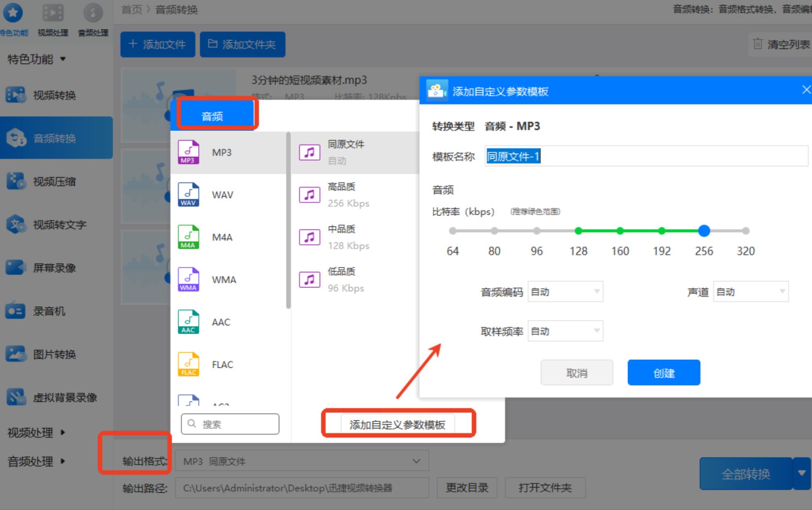
Task: Open the 视频处理 top toolbar icon
Action: [x=53, y=13]
